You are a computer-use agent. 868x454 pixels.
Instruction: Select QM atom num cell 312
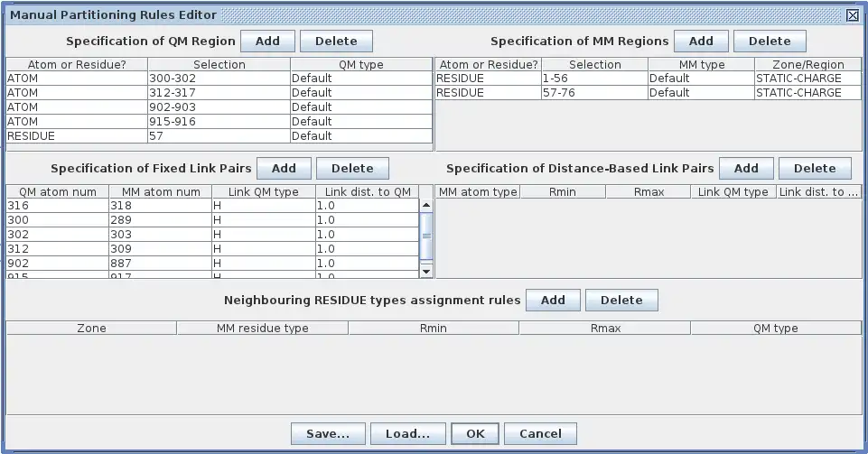pos(58,248)
